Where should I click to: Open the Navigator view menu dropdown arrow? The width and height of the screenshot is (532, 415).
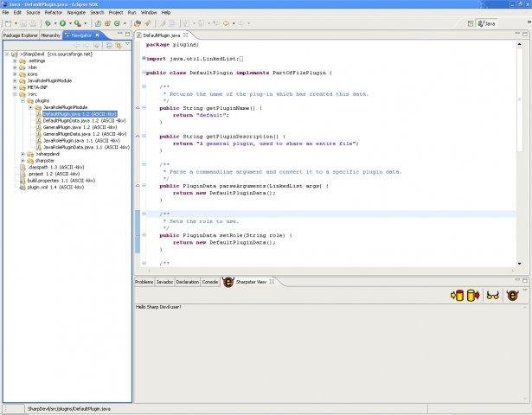coord(126,44)
